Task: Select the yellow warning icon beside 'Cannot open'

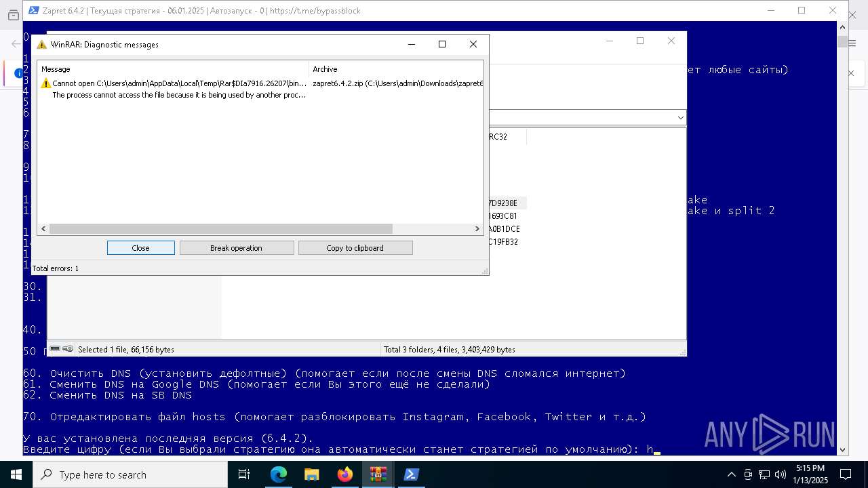Action: [x=46, y=83]
